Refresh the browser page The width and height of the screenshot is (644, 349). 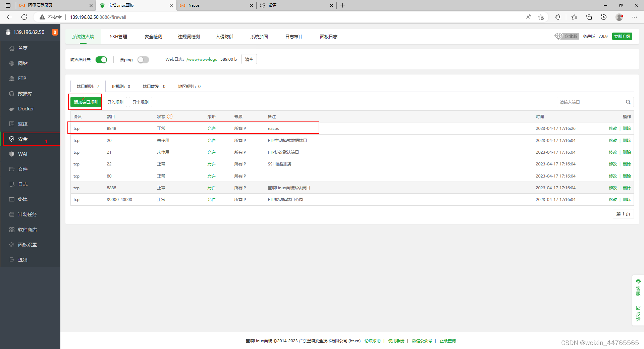(24, 17)
